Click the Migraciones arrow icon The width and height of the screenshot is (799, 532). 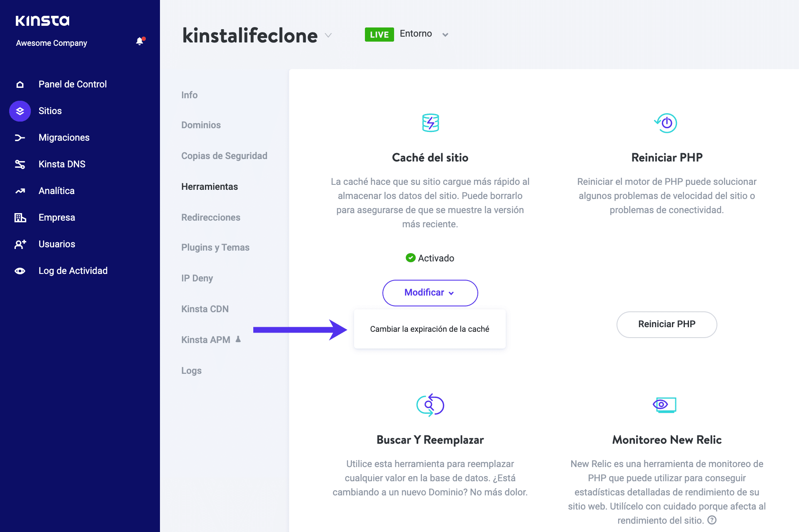20,138
